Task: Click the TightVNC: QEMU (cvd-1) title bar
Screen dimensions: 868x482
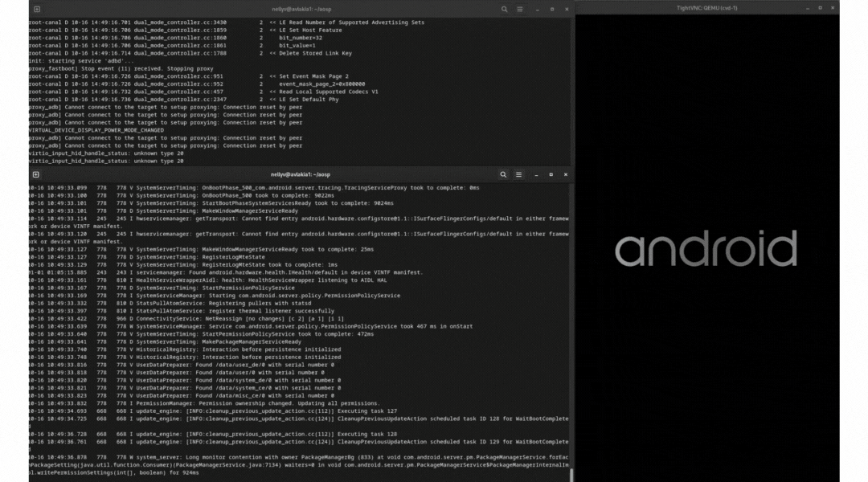Action: point(707,7)
